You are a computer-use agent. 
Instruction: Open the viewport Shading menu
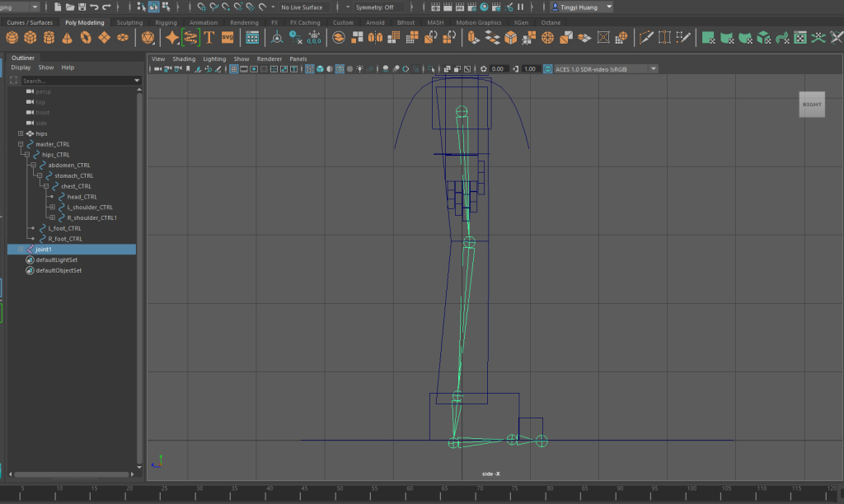(184, 59)
